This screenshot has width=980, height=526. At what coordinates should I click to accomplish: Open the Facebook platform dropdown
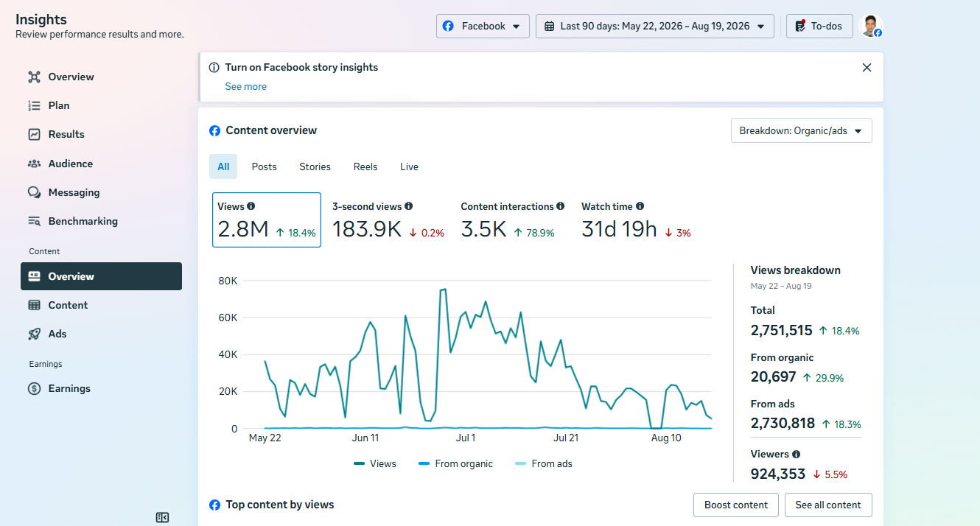[483, 26]
